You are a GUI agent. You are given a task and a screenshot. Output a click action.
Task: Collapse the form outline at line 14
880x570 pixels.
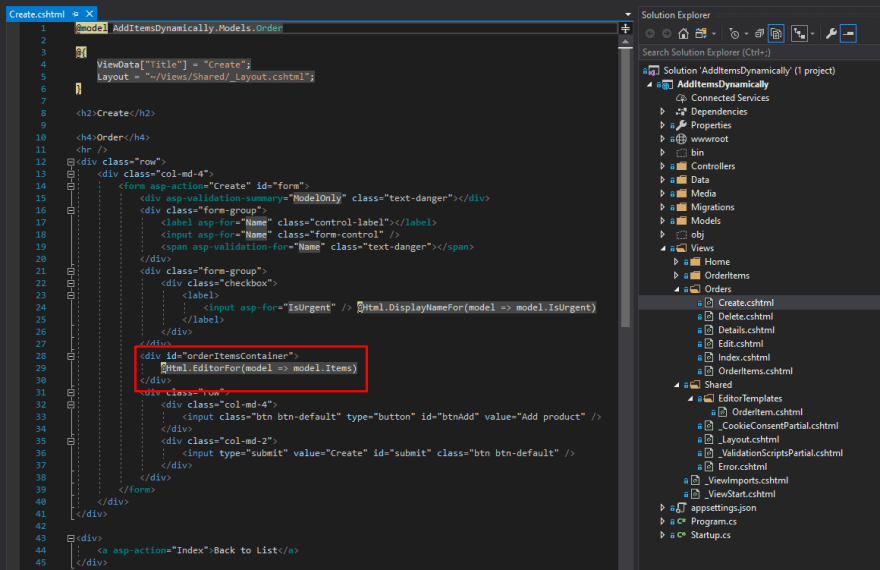(71, 186)
